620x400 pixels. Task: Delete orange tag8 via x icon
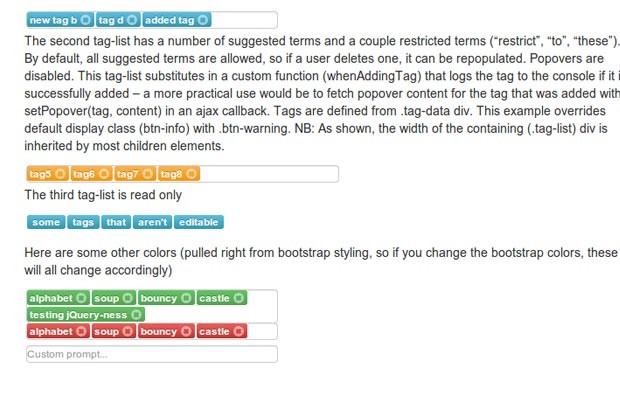(x=191, y=174)
